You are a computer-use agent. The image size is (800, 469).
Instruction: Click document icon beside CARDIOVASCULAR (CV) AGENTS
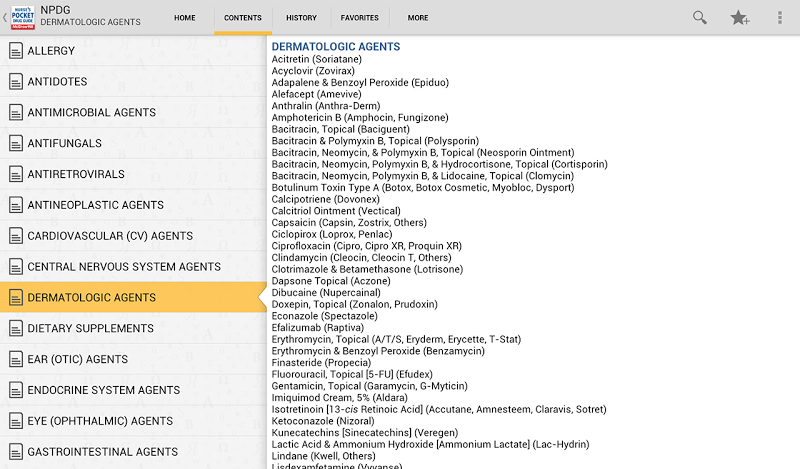[16, 236]
